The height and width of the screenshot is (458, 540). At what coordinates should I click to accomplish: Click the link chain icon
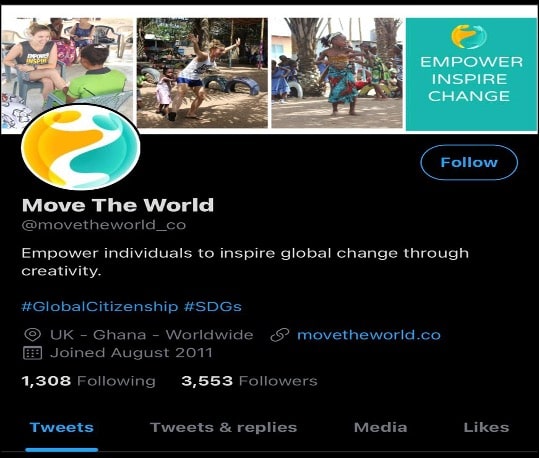coord(279,335)
